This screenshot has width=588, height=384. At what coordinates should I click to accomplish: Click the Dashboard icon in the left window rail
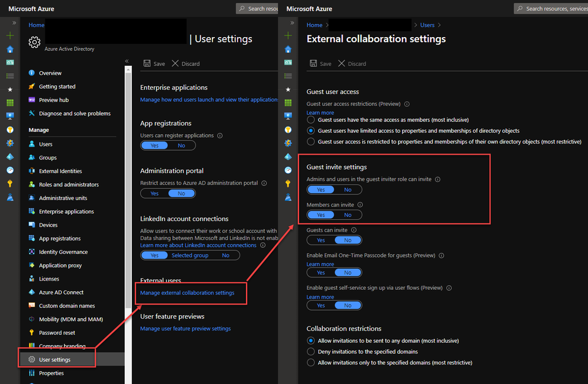tap(10, 62)
